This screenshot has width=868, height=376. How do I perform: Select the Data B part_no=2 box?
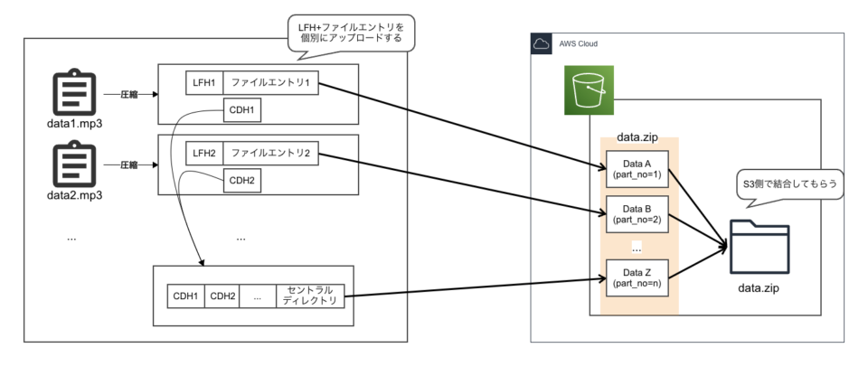click(636, 213)
